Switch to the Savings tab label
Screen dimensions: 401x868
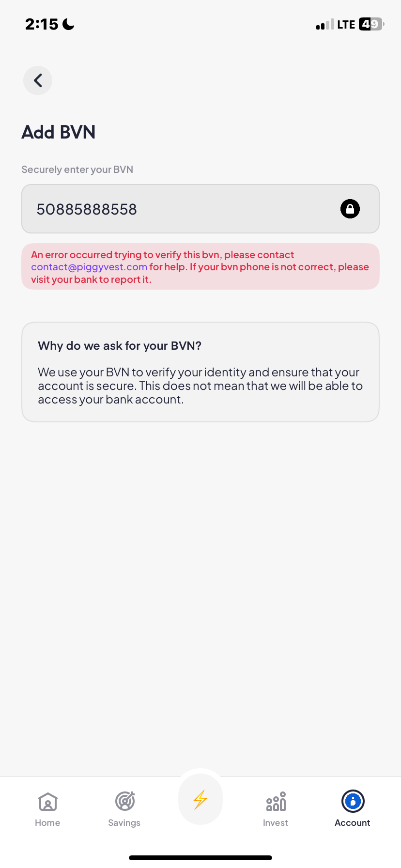pos(124,823)
